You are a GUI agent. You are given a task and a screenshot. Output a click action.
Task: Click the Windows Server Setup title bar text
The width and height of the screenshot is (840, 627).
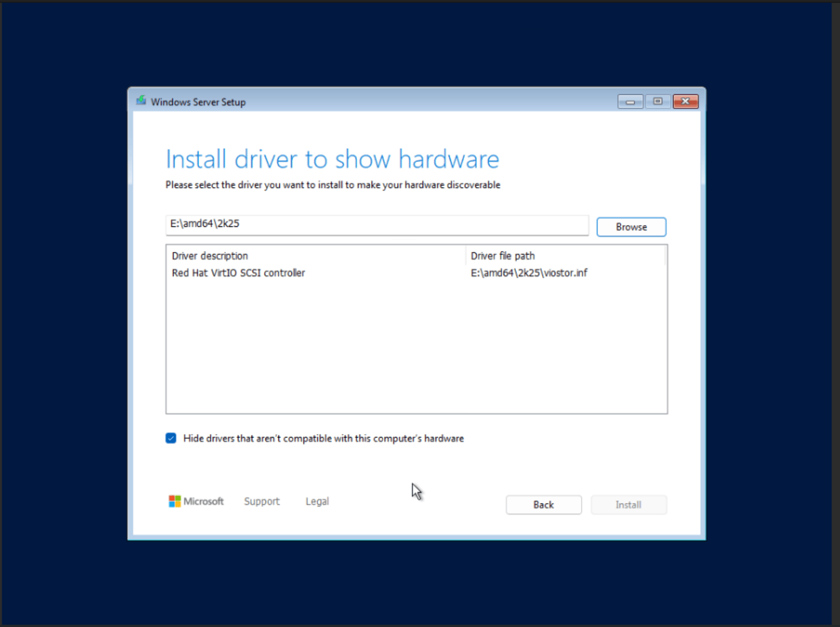[198, 101]
